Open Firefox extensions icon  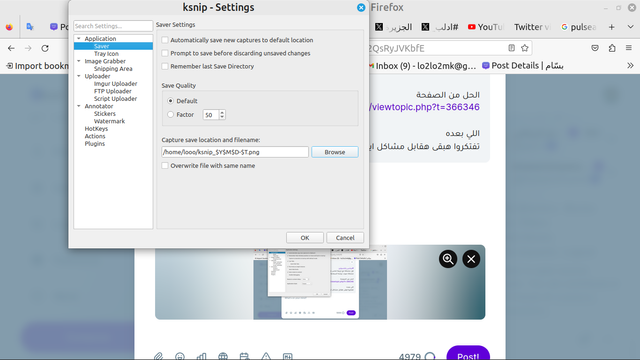click(612, 48)
